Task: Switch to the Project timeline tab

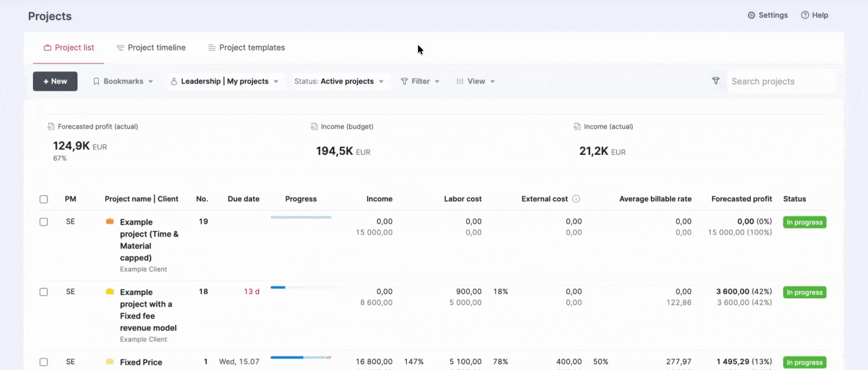Action: (151, 48)
